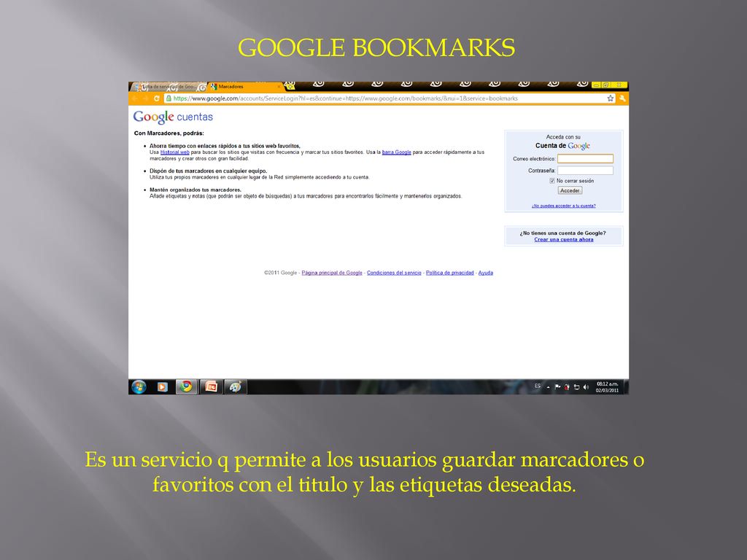This screenshot has width=747, height=560.
Task: Open the Ayuda footer link
Action: [x=485, y=273]
